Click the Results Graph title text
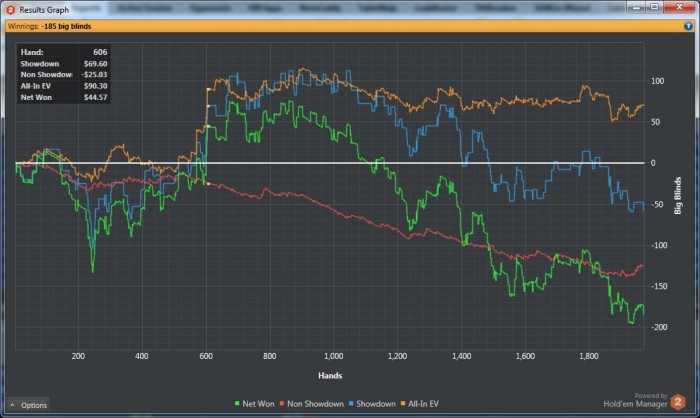The height and width of the screenshot is (418, 700). pos(44,10)
